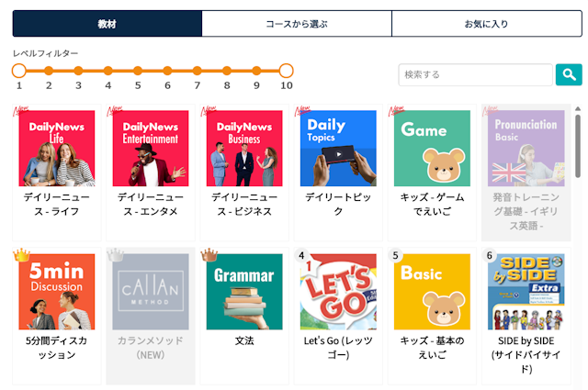Image resolution: width=588 pixels, height=390 pixels.
Task: Click the level 10 slider handle
Action: point(286,71)
